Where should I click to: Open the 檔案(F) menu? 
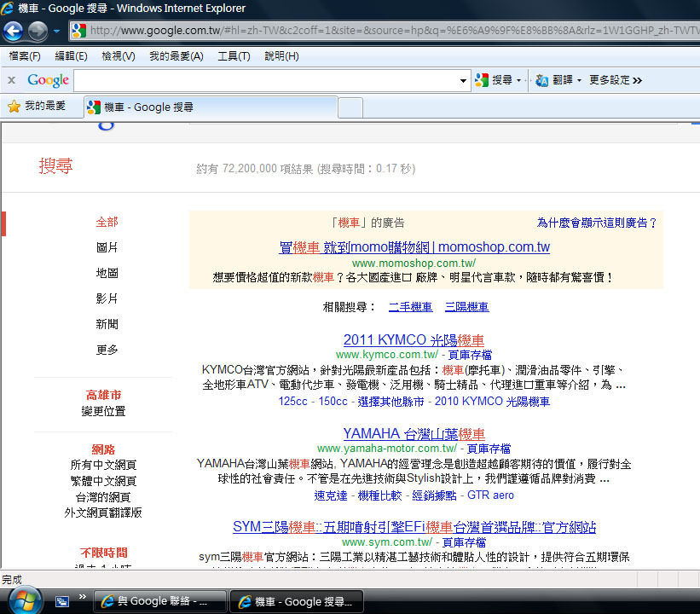(x=25, y=56)
